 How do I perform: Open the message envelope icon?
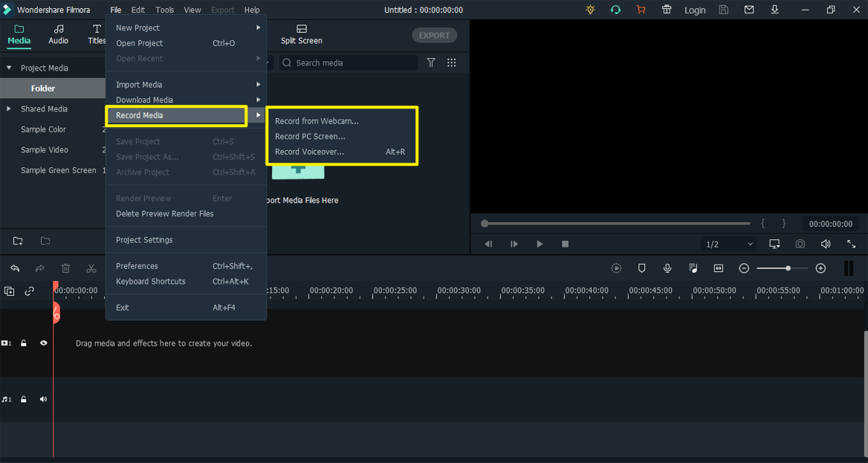pos(749,10)
